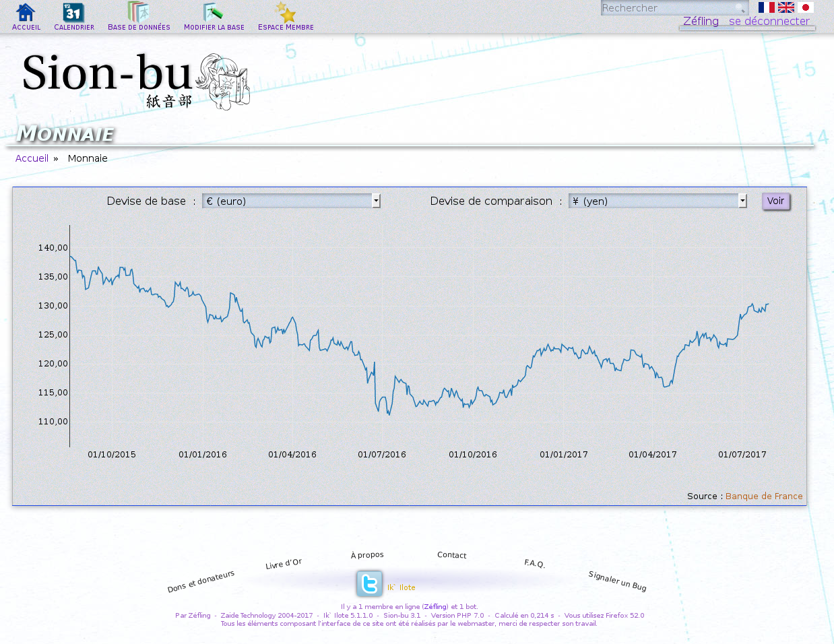Click the Twitter bird icon
The image size is (834, 644).
pyautogui.click(x=369, y=583)
